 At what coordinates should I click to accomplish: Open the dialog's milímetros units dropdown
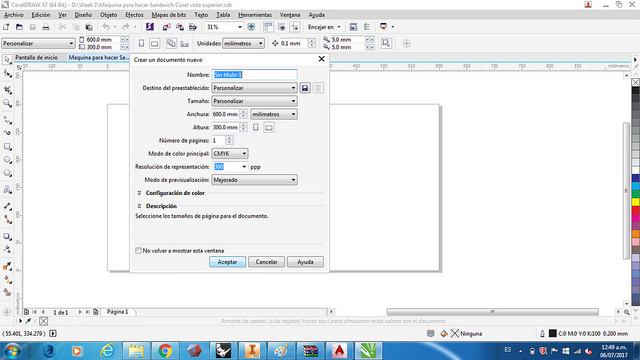coord(273,114)
